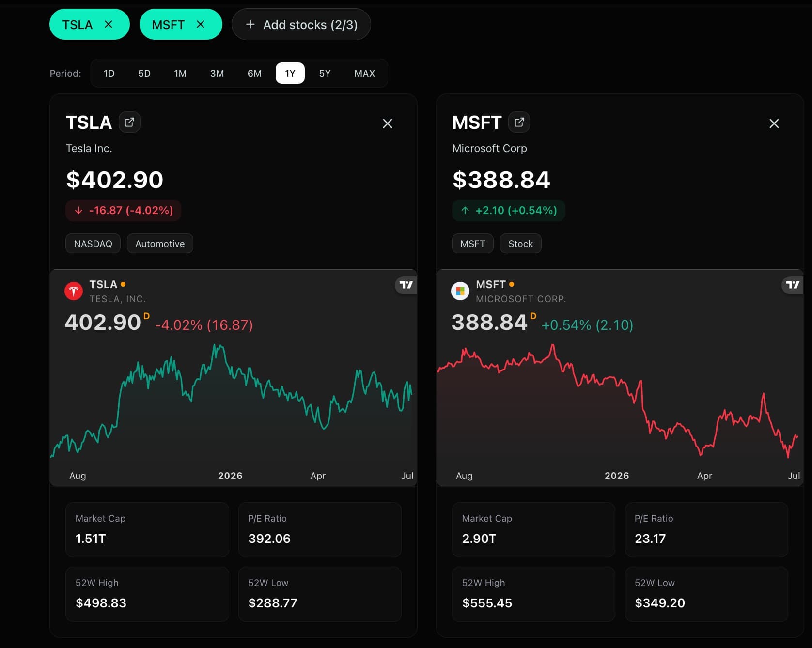Click the Tesla Inc. company name

(x=89, y=148)
